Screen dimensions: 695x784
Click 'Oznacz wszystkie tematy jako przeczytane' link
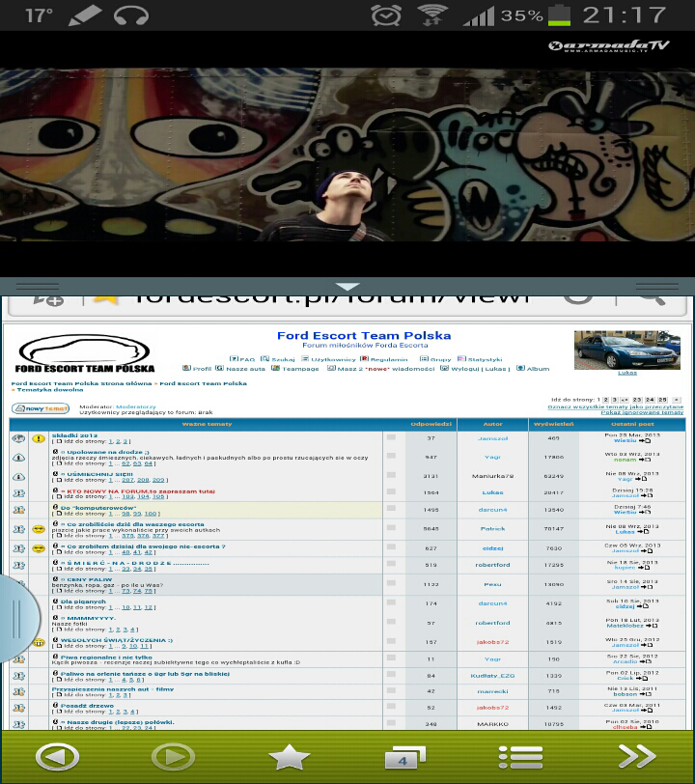pos(615,406)
